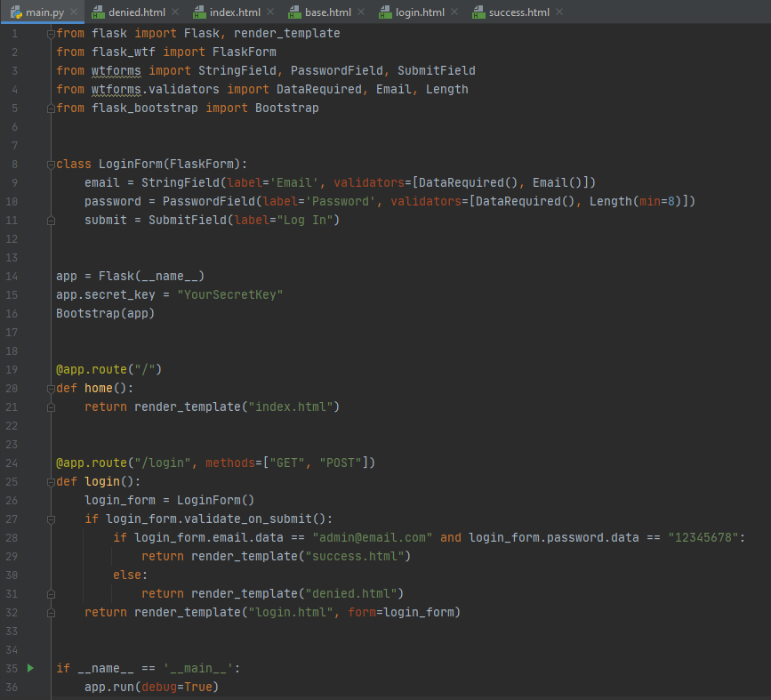Run the script via the green gutter arrow
The height and width of the screenshot is (700, 771).
[30, 668]
